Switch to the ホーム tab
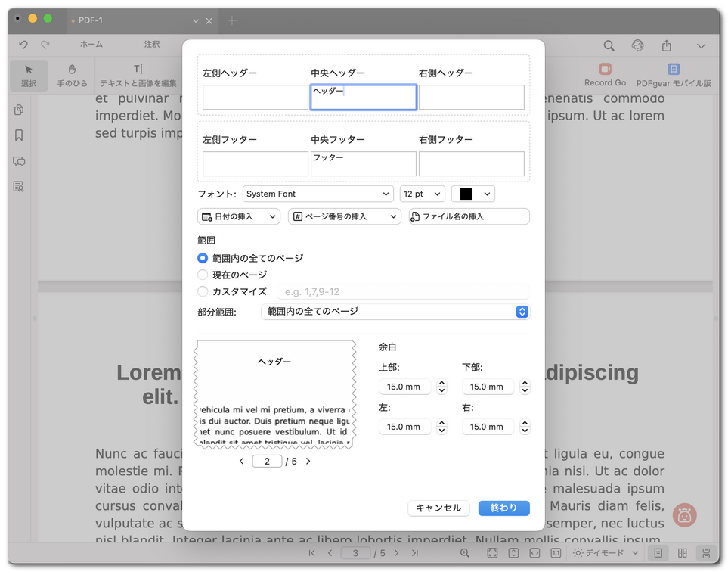The image size is (728, 572). point(91,45)
